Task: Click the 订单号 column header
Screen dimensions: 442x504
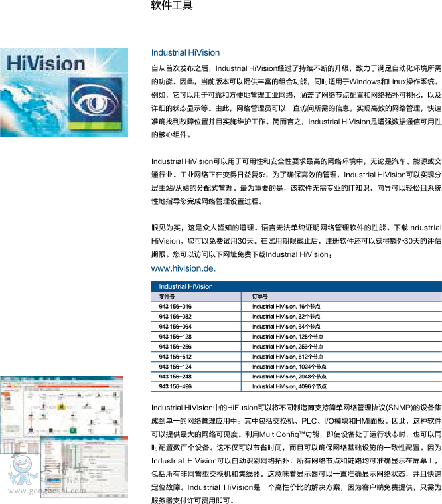Action: pos(259,296)
